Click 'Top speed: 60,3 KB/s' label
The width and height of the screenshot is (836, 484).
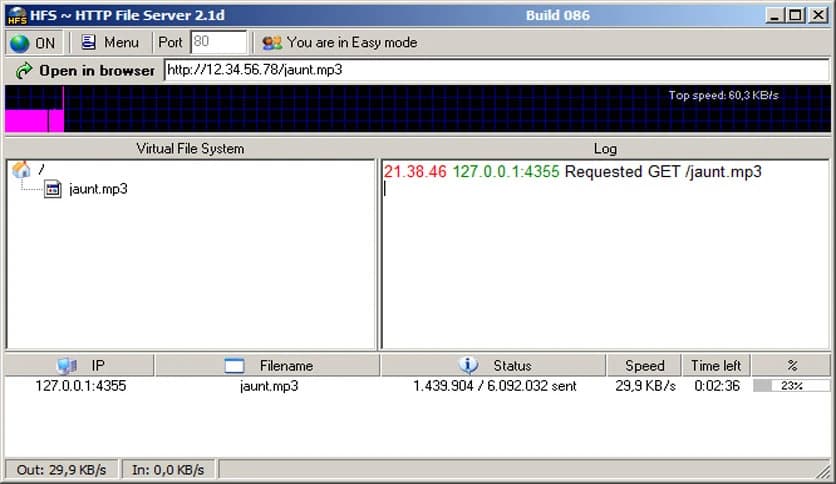point(724,95)
